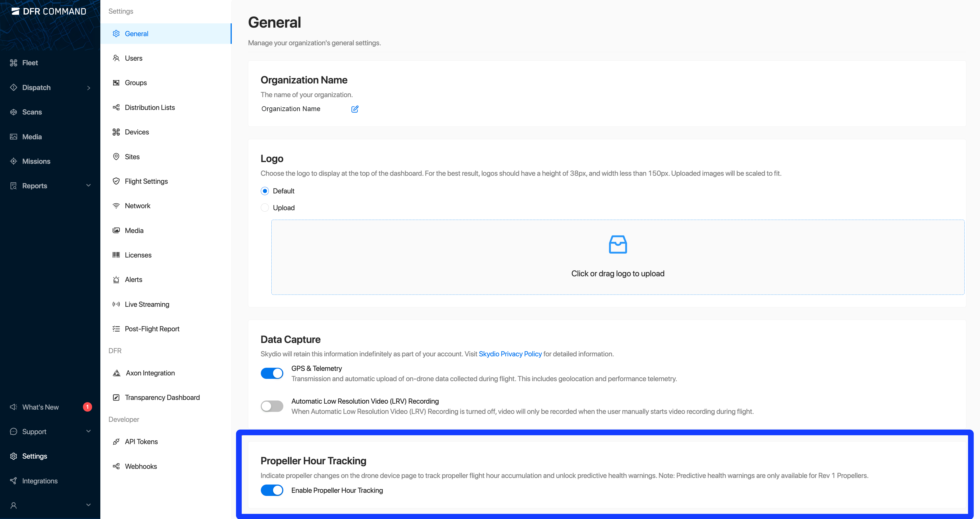This screenshot has width=980, height=519.
Task: Enable Automatic Low Resolution Video Recording toggle
Action: 272,406
